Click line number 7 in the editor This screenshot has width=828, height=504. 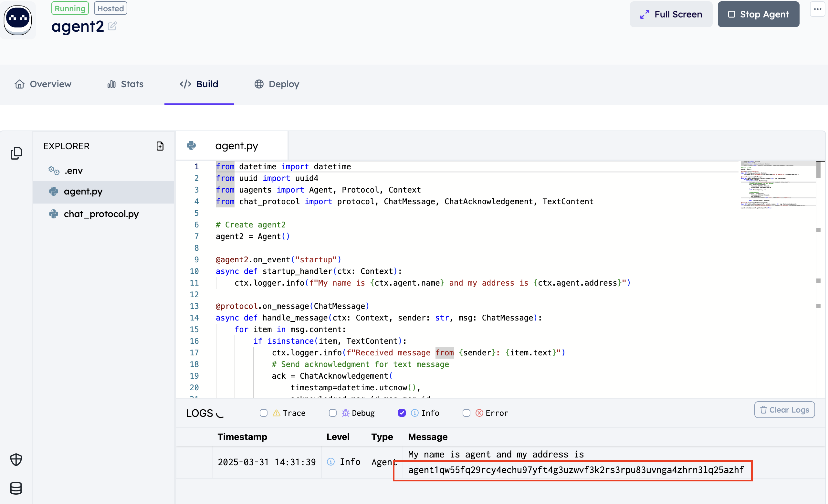point(197,236)
